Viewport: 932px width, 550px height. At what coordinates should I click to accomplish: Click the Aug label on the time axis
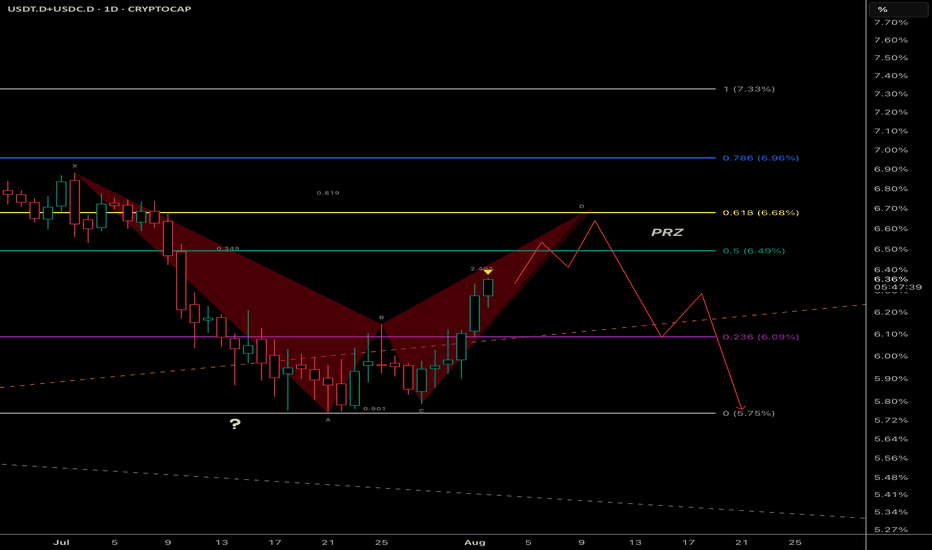coord(475,542)
